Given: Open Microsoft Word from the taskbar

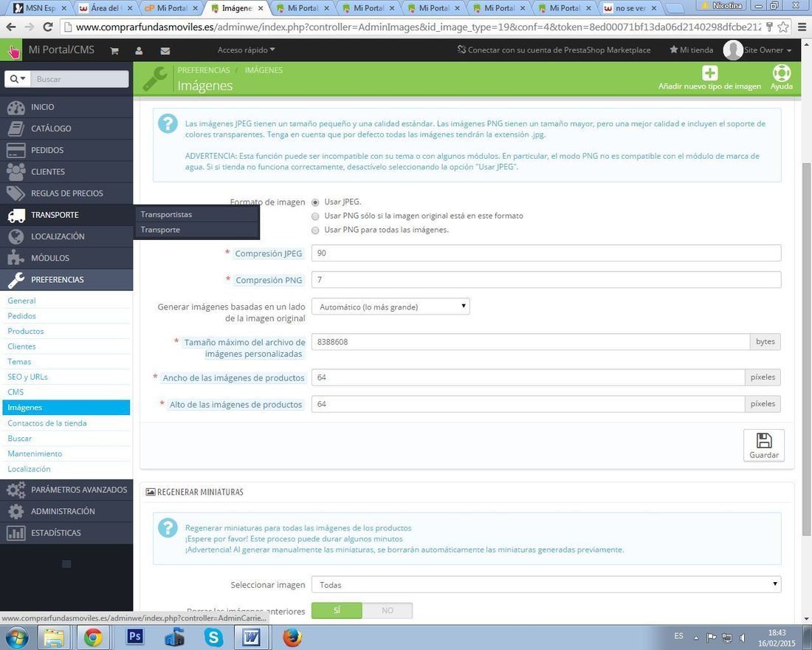Looking at the screenshot, I should [x=252, y=637].
